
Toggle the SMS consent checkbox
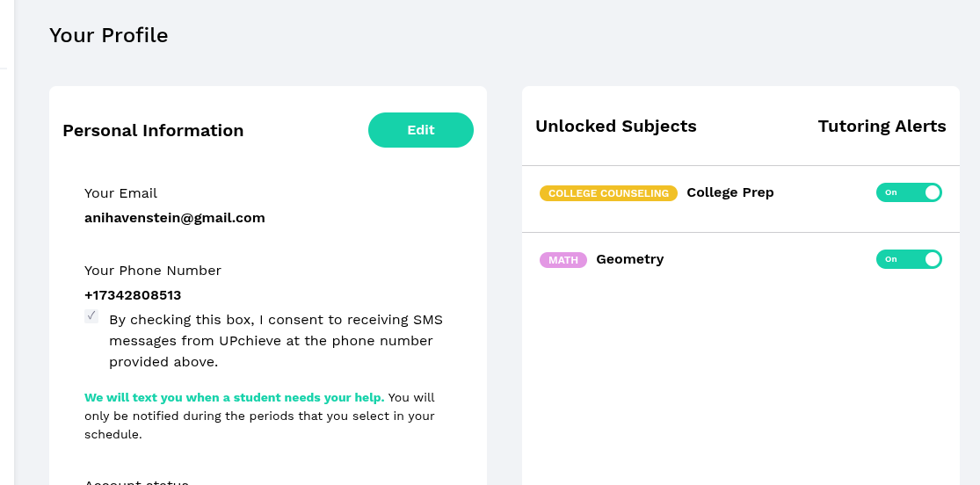[x=91, y=316]
